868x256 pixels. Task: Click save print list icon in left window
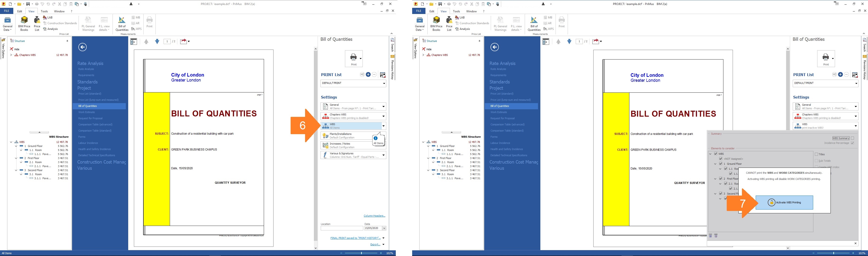pyautogui.click(x=383, y=75)
